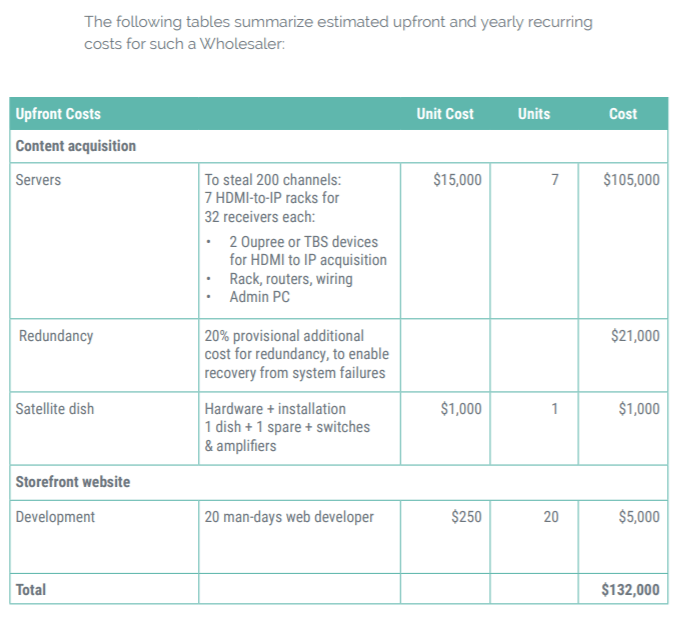Select the Redundancy row label
The width and height of the screenshot is (681, 618).
[56, 336]
